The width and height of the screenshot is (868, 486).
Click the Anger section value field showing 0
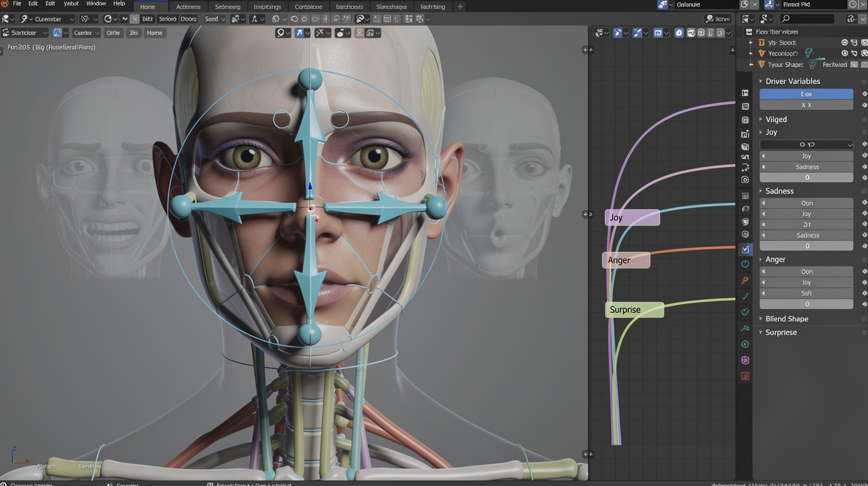pos(806,304)
